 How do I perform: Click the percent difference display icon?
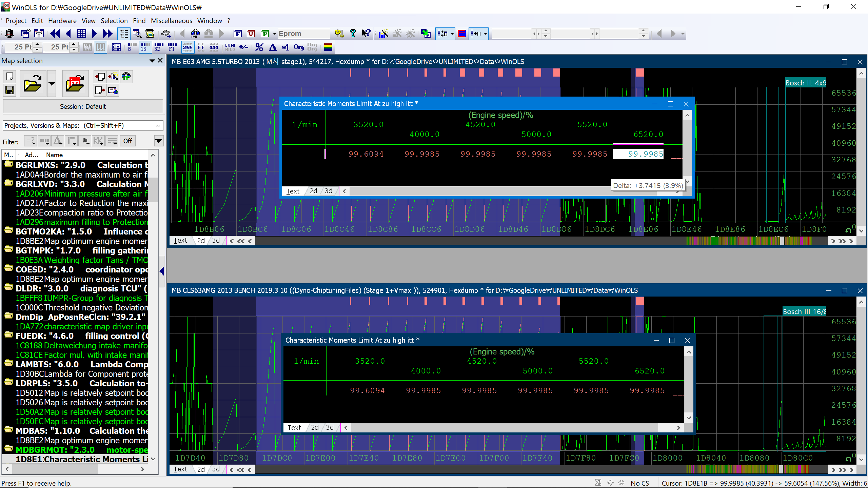pyautogui.click(x=259, y=47)
